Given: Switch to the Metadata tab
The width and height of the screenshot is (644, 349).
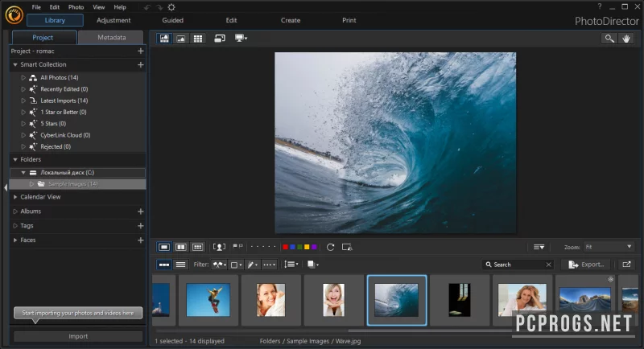Looking at the screenshot, I should (x=111, y=37).
